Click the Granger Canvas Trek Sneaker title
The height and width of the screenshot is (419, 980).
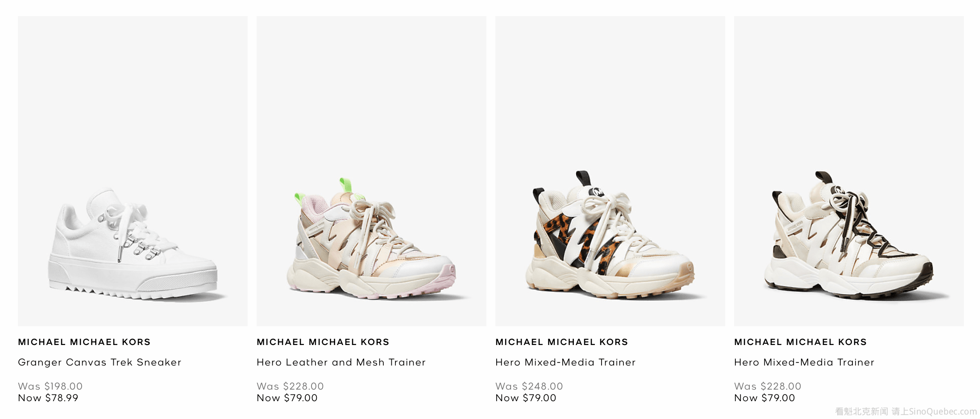coord(100,362)
